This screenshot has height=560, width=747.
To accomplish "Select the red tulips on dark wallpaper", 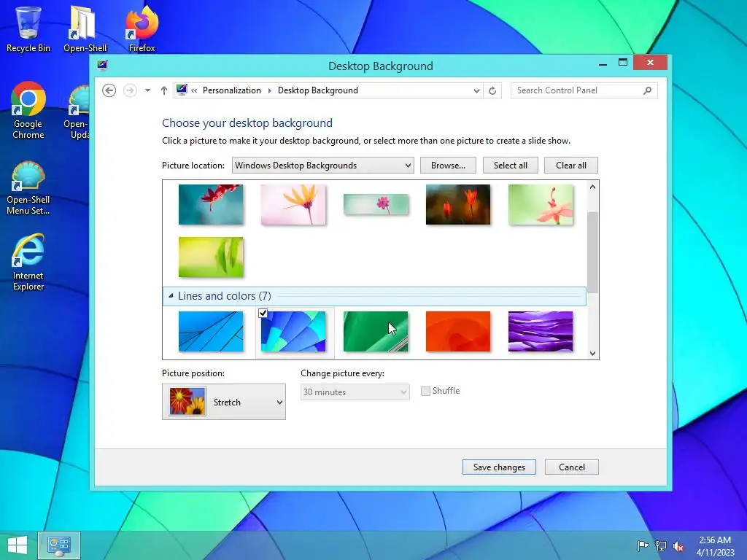I will 458,204.
